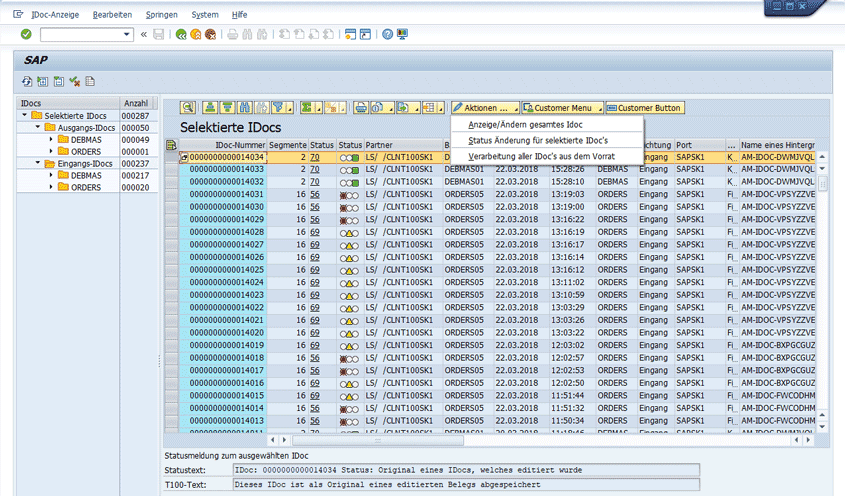The height and width of the screenshot is (496, 845).
Task: Click the Customer Menu button
Action: [563, 108]
